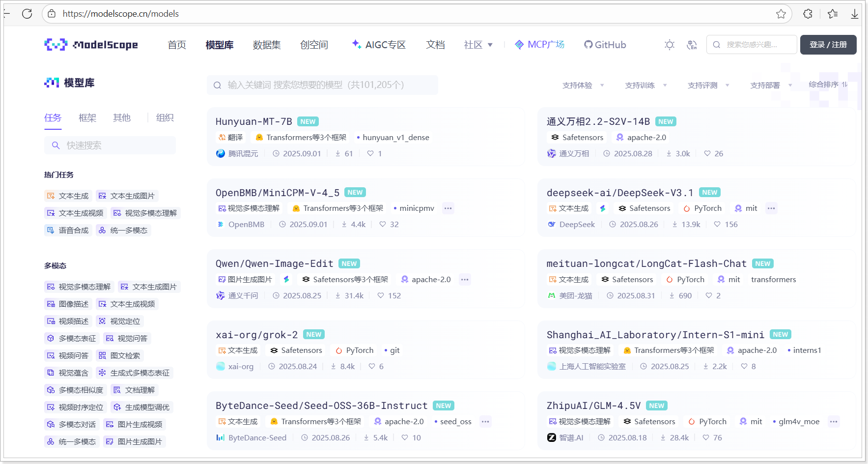The width and height of the screenshot is (868, 464).
Task: Click the 美团-龙猫 organization icon
Action: coord(552,296)
